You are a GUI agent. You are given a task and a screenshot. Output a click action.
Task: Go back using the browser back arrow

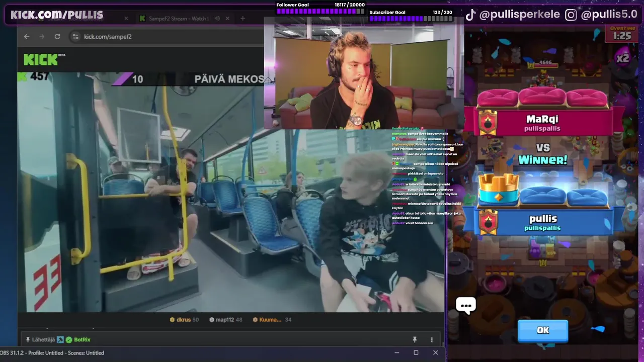27,37
